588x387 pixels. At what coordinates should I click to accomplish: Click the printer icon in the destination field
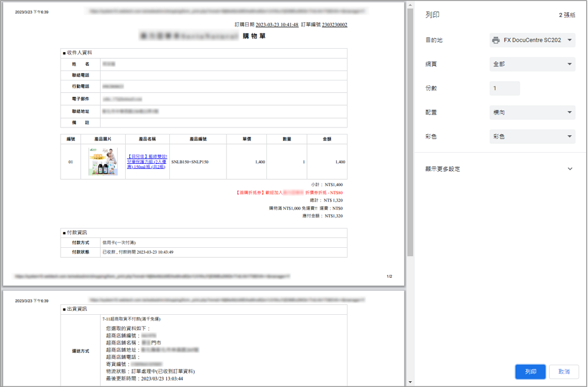(x=496, y=40)
